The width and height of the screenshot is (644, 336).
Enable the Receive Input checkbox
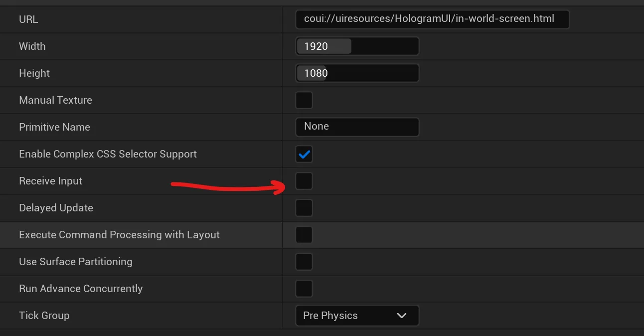click(304, 181)
